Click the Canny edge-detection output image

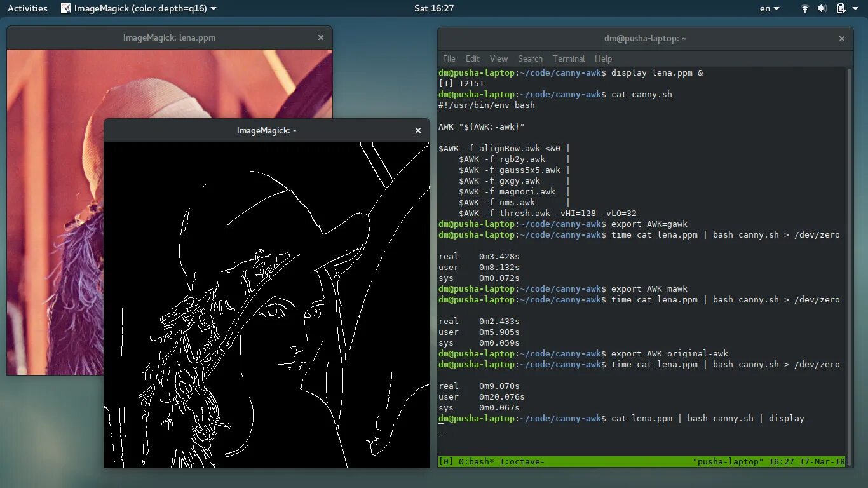click(x=267, y=304)
